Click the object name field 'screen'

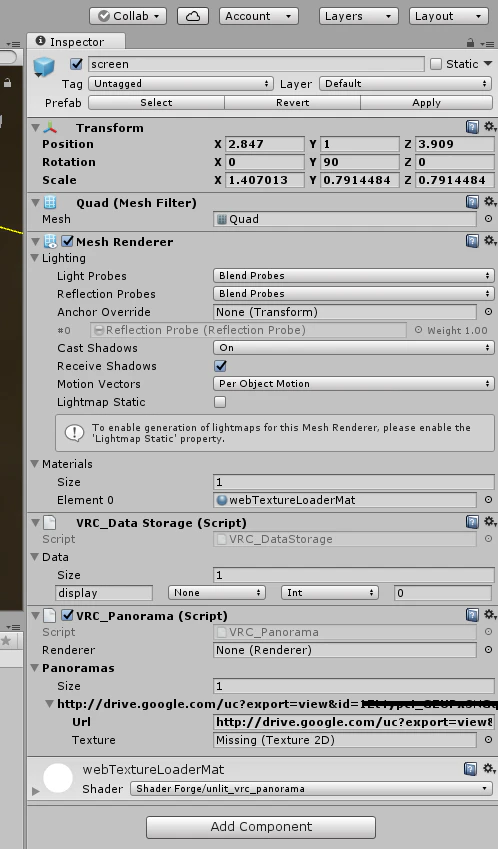point(255,64)
